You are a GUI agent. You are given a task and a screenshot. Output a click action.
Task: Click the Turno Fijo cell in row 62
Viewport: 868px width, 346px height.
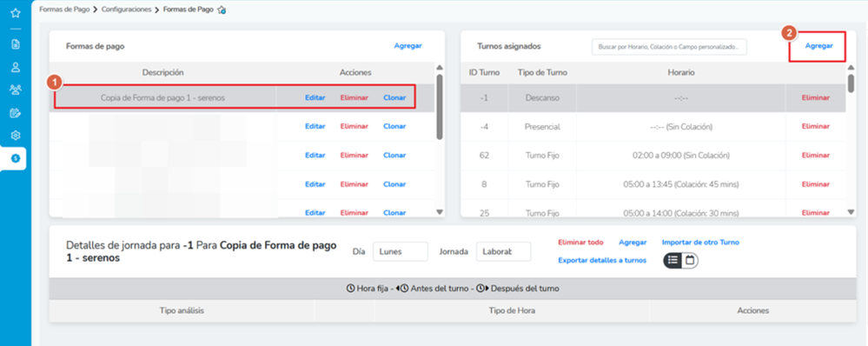(542, 156)
